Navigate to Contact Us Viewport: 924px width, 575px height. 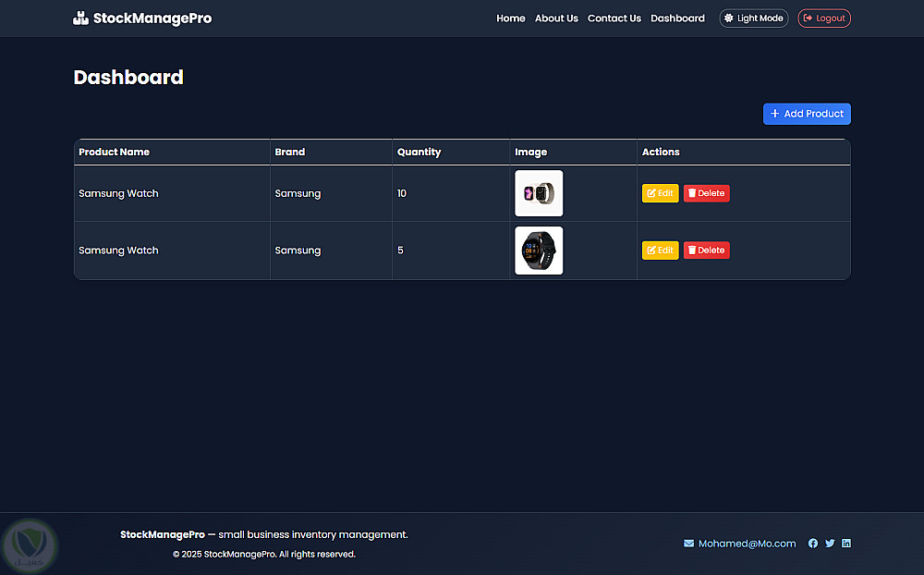coord(614,18)
